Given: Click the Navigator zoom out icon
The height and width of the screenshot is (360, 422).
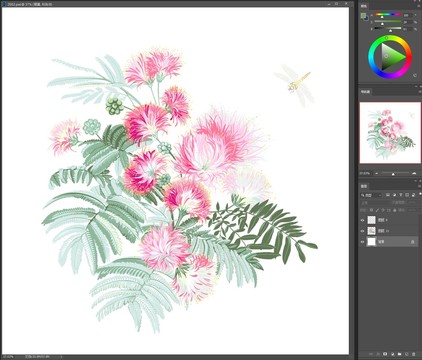Looking at the screenshot, I should pos(377,173).
